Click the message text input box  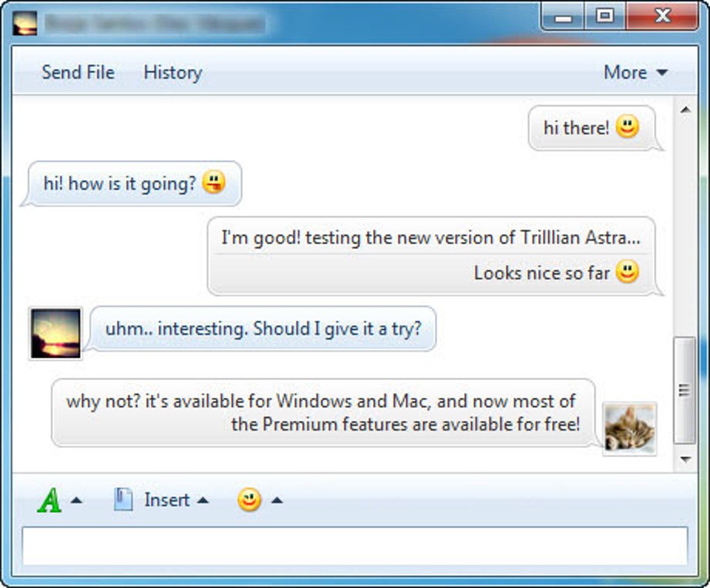355,546
